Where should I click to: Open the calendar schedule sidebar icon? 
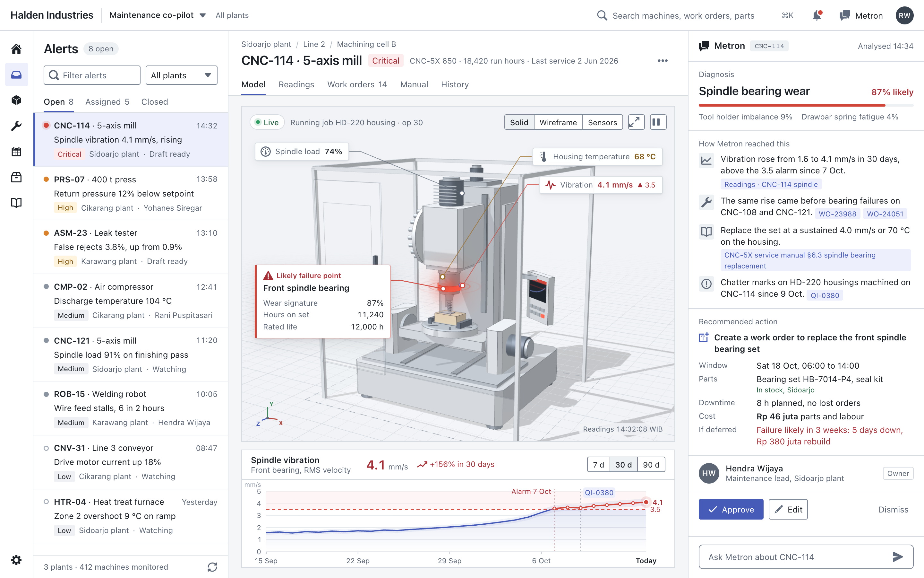click(16, 151)
